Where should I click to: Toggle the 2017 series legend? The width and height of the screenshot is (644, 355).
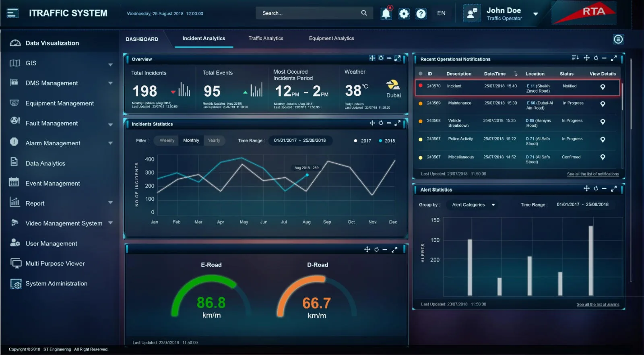pyautogui.click(x=362, y=141)
